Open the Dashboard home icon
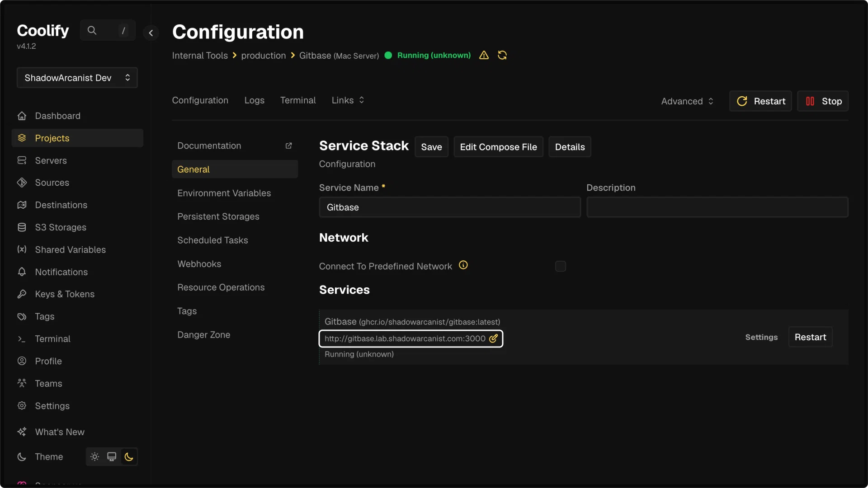 [22, 116]
